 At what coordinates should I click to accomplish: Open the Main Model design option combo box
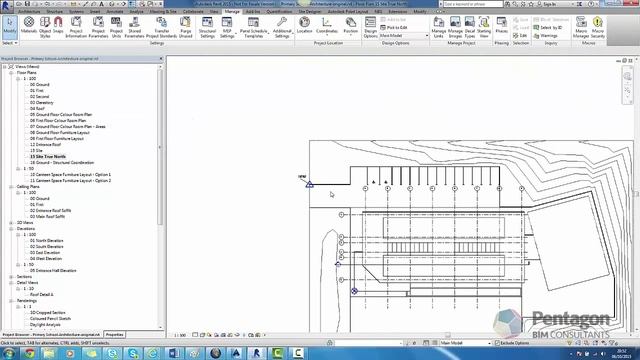(404, 36)
